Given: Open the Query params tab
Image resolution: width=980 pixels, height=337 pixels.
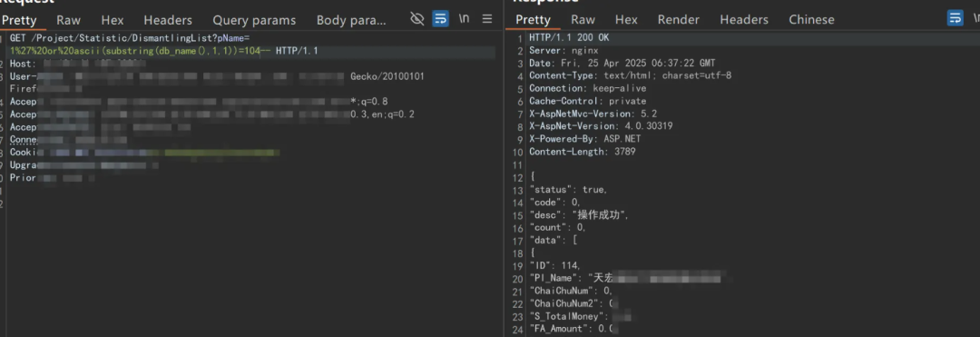Looking at the screenshot, I should pos(254,20).
